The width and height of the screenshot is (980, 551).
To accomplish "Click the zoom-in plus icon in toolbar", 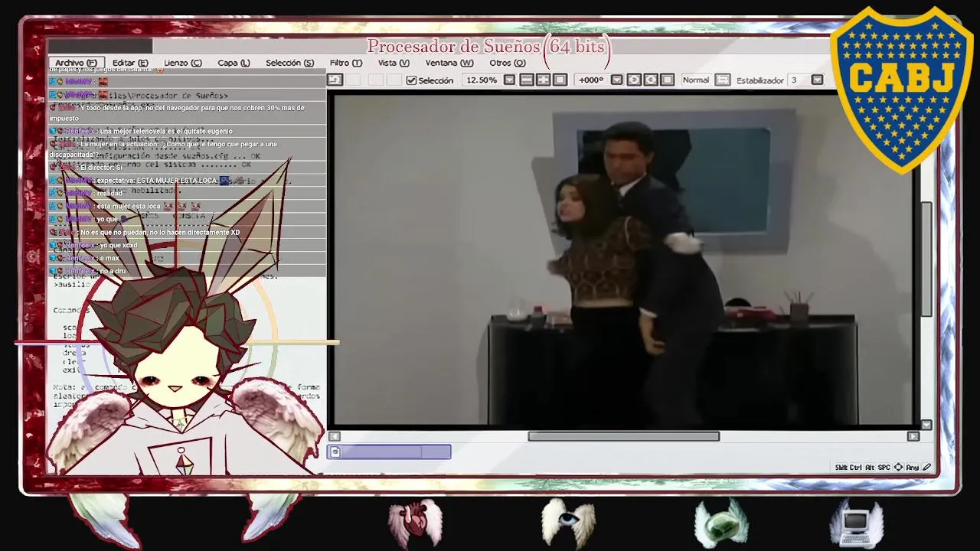I will pyautogui.click(x=544, y=80).
